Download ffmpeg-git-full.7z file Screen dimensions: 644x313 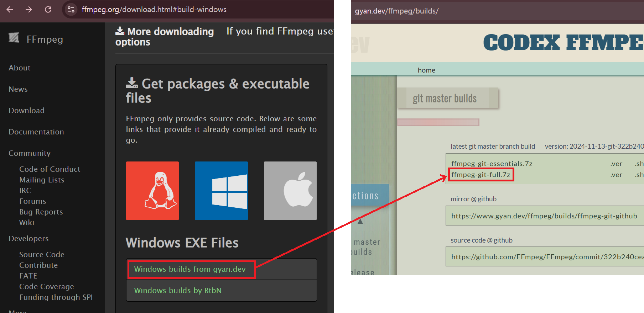[481, 175]
